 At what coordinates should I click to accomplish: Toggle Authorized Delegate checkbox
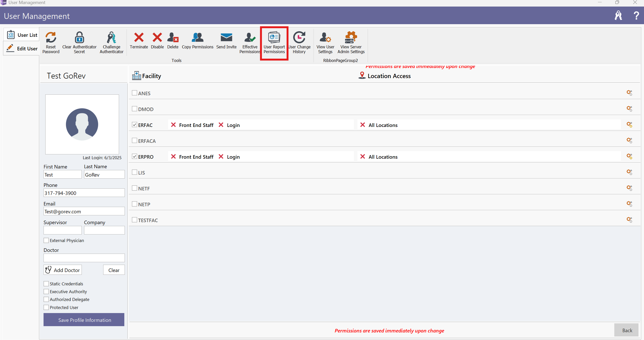click(46, 299)
